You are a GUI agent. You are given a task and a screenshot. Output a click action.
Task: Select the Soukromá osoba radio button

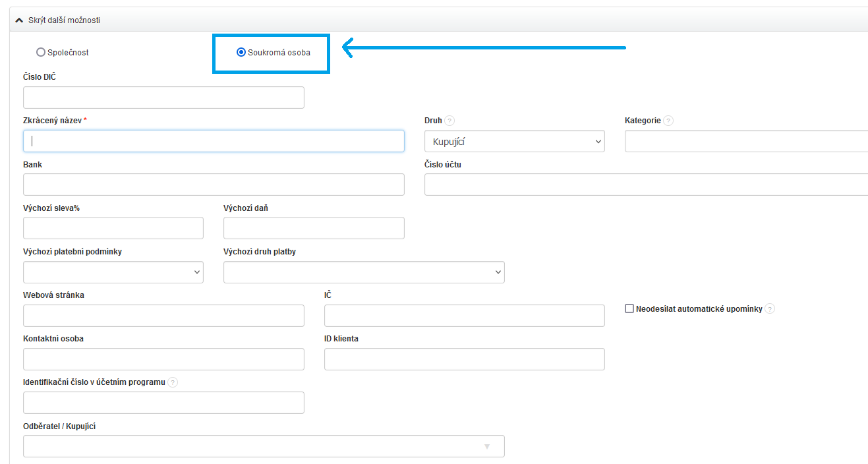point(241,52)
